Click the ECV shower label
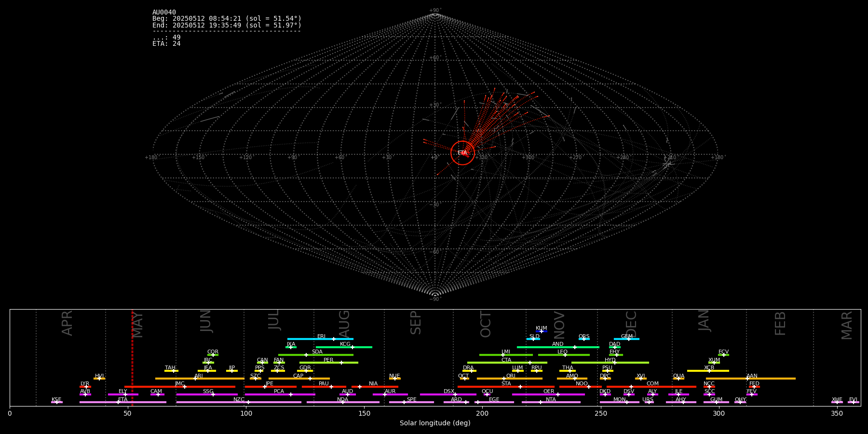Screen dimensions: 868x434 tap(724, 352)
